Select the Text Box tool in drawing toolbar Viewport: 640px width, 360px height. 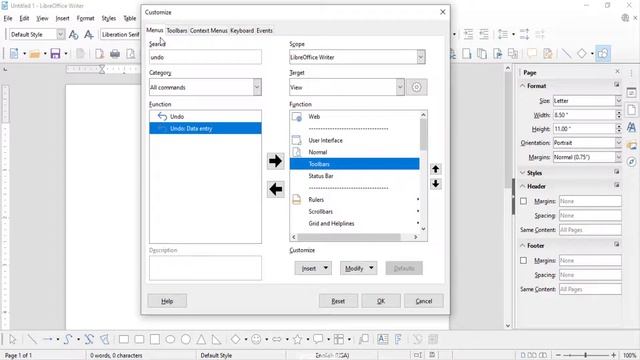pos(382,339)
